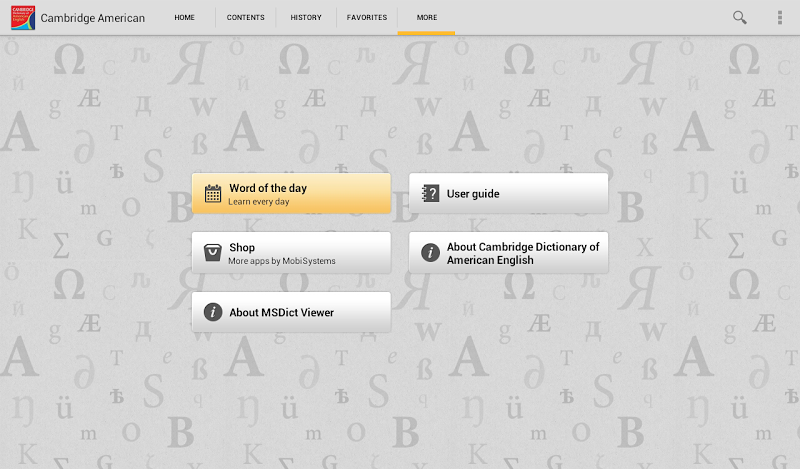Click info icon beside About Cambridge Dictionary
The height and width of the screenshot is (469, 800).
430,253
